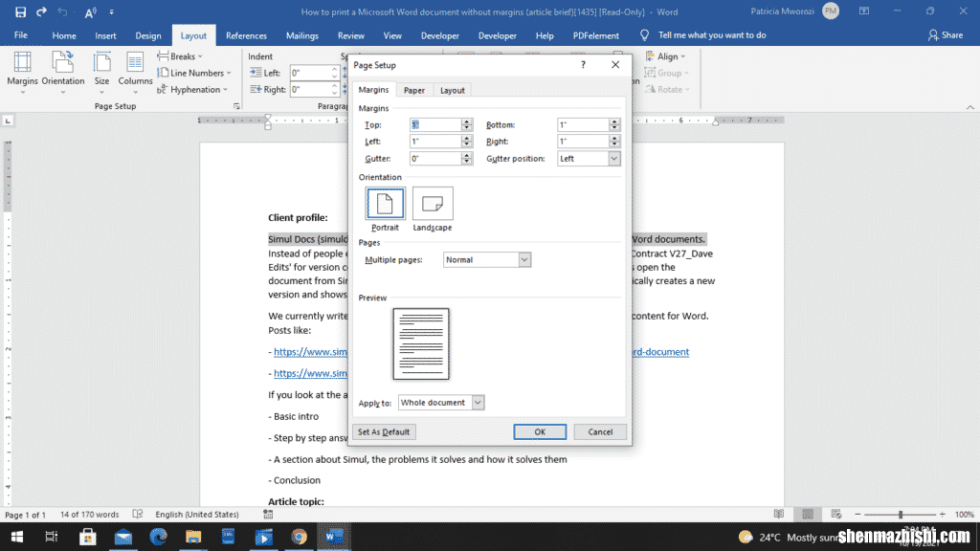Open the Insert ribbon tab
This screenshot has height=551, width=980.
pos(105,35)
